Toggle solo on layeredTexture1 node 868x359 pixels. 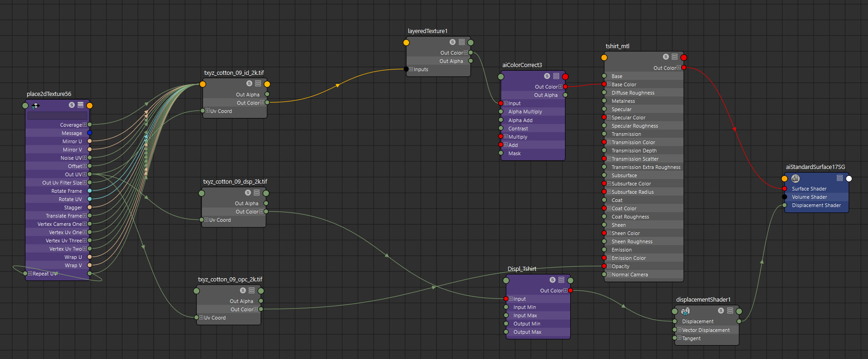coord(452,42)
